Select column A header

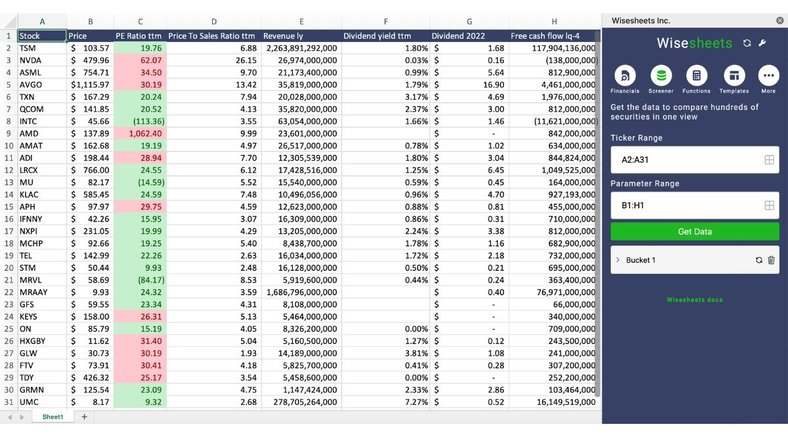[42, 22]
